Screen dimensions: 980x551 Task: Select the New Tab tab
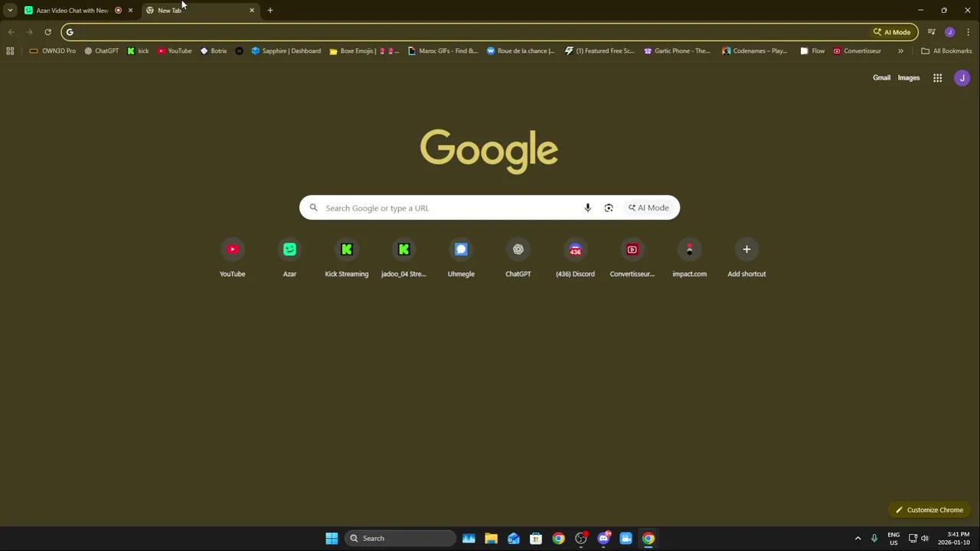199,11
